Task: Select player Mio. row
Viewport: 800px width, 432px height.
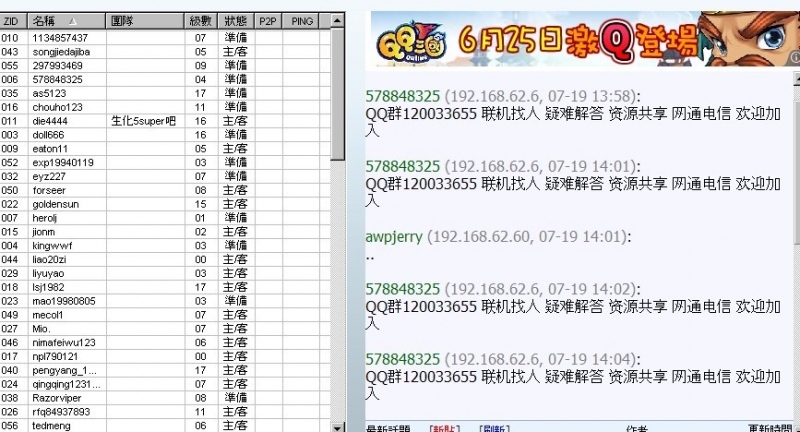Action: tap(165, 328)
